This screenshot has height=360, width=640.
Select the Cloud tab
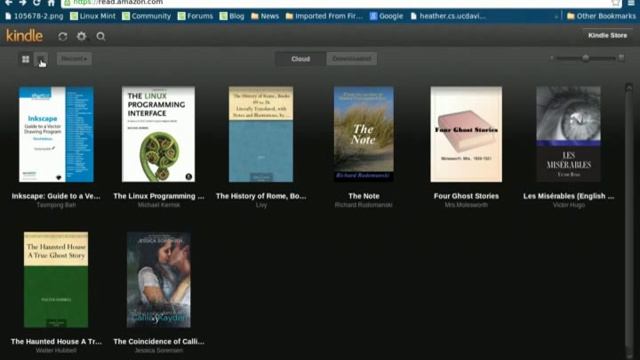click(x=300, y=59)
